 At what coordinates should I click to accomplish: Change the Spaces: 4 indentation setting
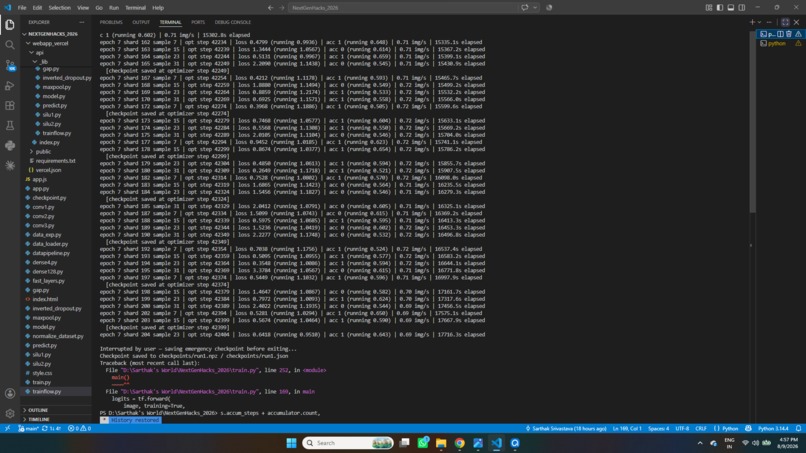658,428
